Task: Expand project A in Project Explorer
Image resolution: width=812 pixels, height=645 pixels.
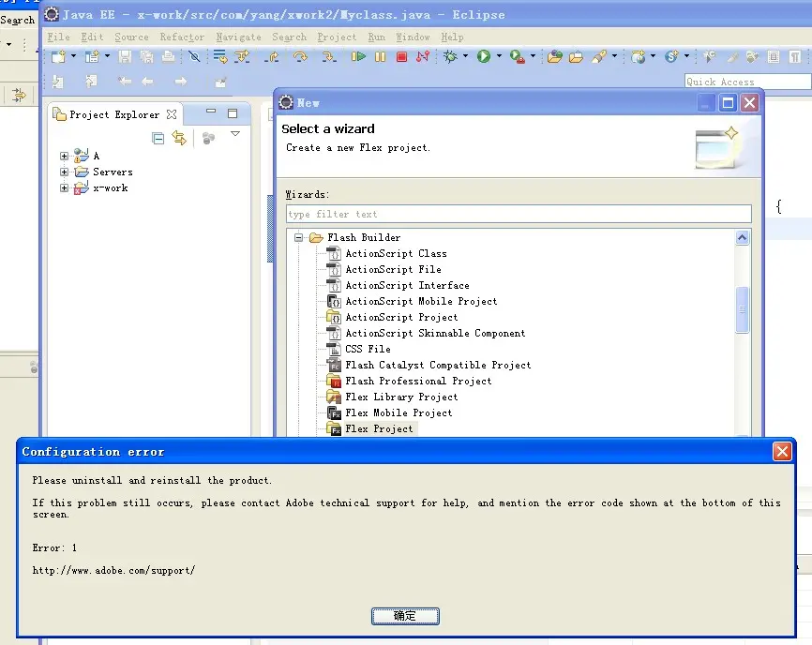Action: pyautogui.click(x=64, y=156)
